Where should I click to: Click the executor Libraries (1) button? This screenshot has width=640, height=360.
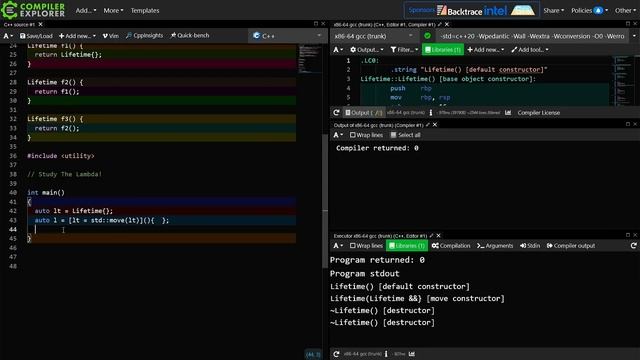tap(407, 246)
